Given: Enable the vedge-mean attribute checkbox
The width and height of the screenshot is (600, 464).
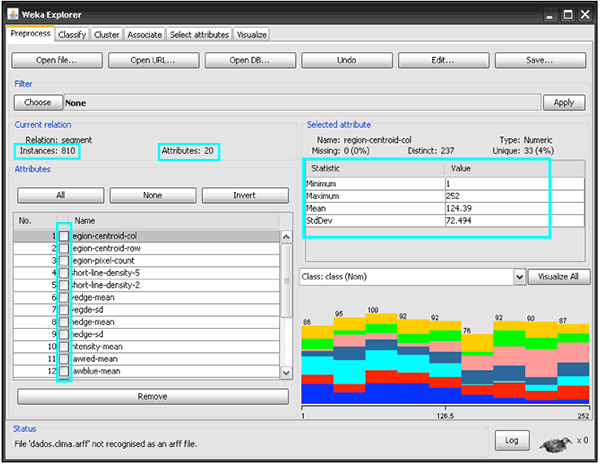Looking at the screenshot, I should click(64, 298).
